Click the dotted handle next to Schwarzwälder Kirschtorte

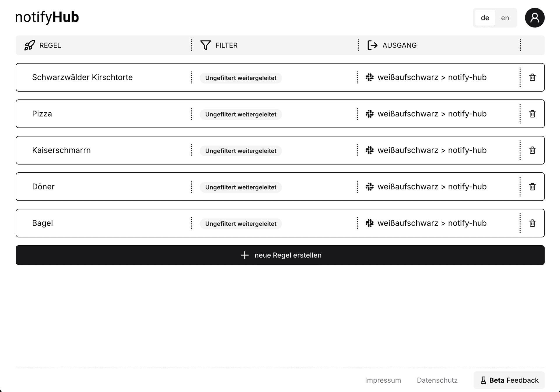tap(191, 77)
